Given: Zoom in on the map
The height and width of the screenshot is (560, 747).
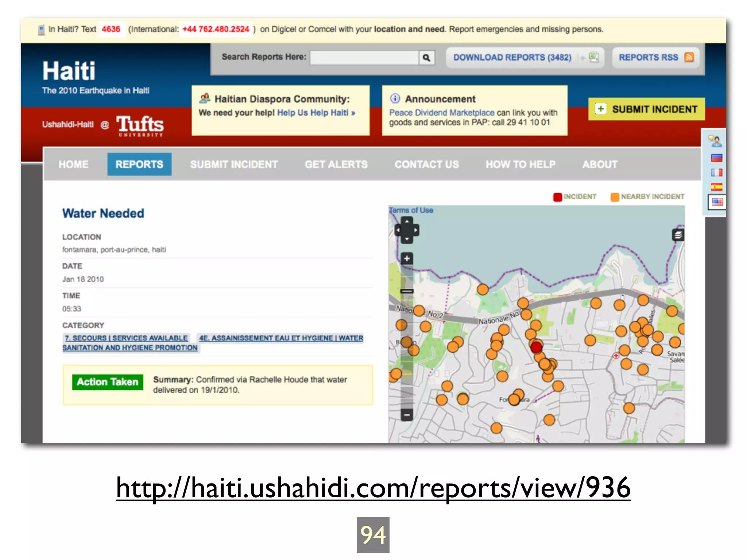Looking at the screenshot, I should pyautogui.click(x=407, y=258).
